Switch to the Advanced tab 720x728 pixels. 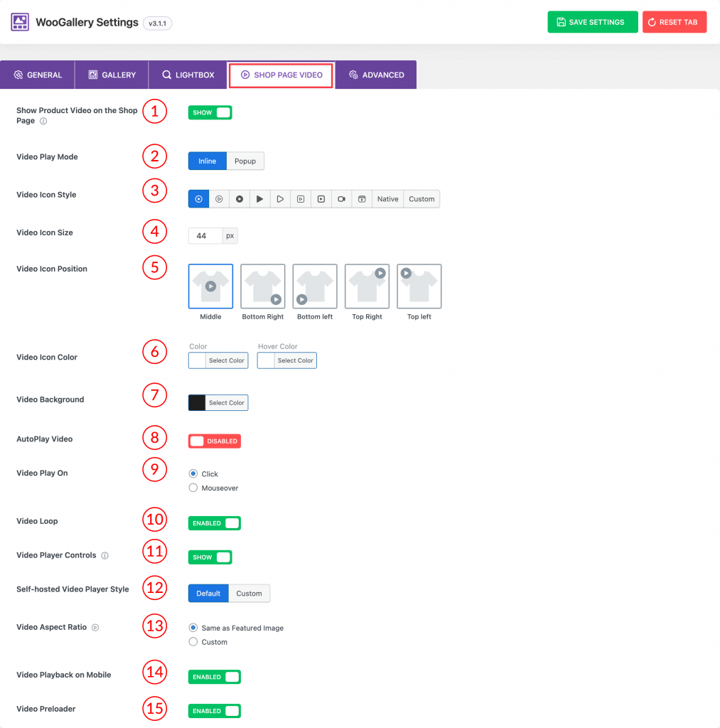click(x=375, y=75)
